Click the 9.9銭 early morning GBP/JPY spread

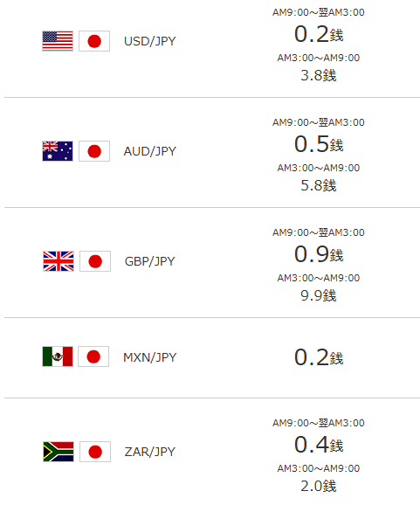(x=319, y=295)
